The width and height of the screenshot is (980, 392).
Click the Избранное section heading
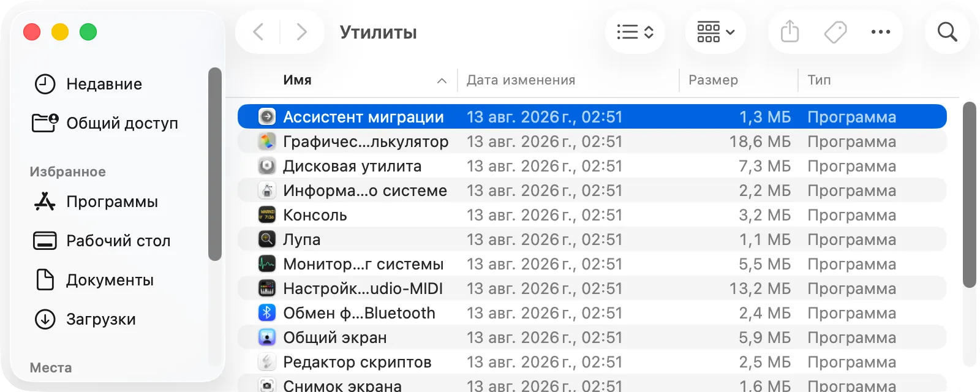click(67, 171)
